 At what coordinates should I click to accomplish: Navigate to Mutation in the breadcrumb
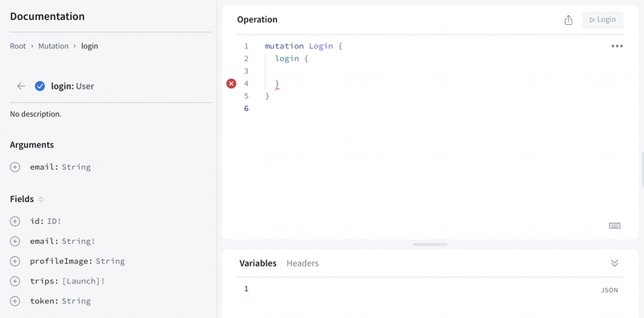click(x=53, y=46)
